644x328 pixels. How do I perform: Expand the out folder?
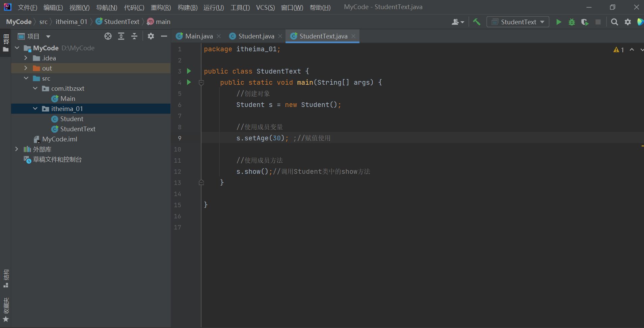(26, 68)
